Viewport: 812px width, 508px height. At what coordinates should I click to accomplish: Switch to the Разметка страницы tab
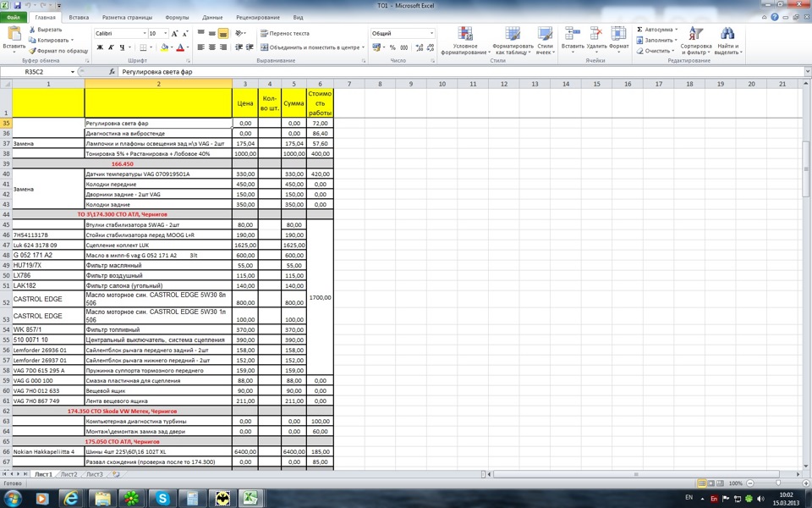tap(127, 17)
